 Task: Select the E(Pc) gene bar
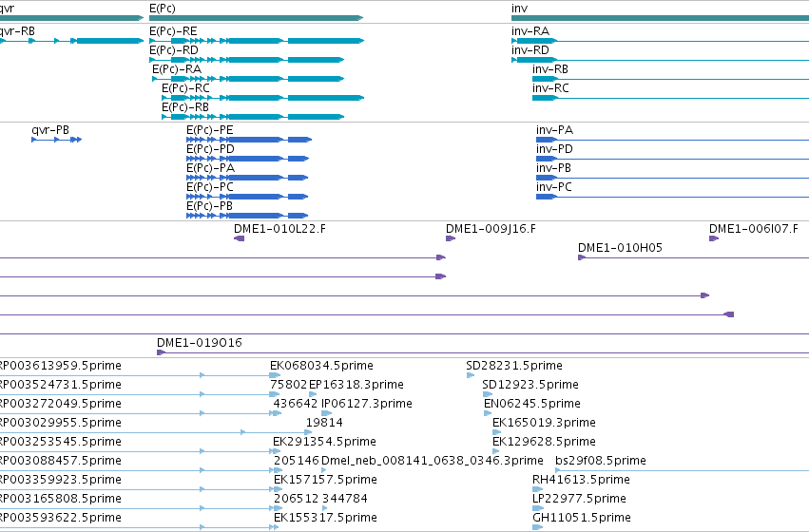pos(257,18)
